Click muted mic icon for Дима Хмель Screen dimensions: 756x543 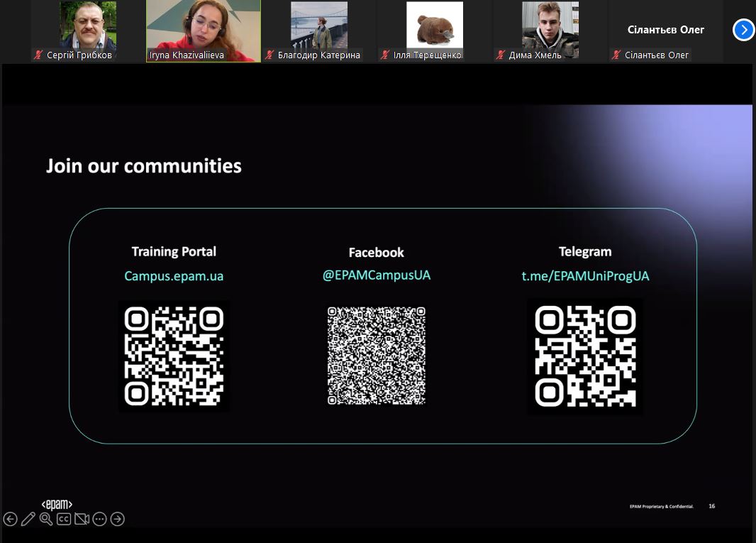501,55
